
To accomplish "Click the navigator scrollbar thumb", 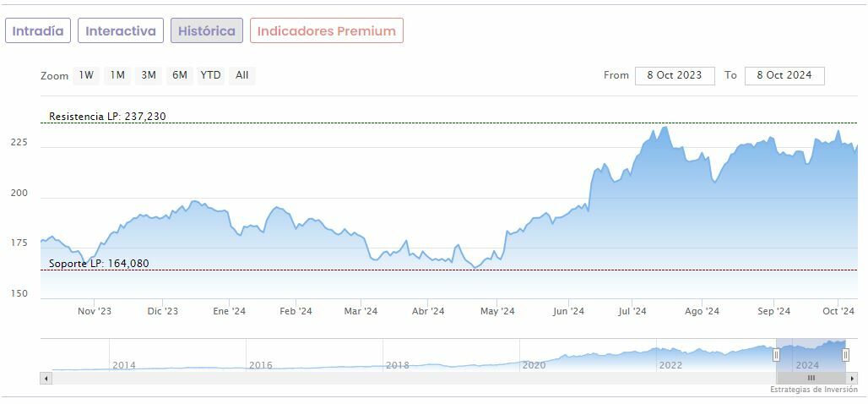I will (811, 378).
